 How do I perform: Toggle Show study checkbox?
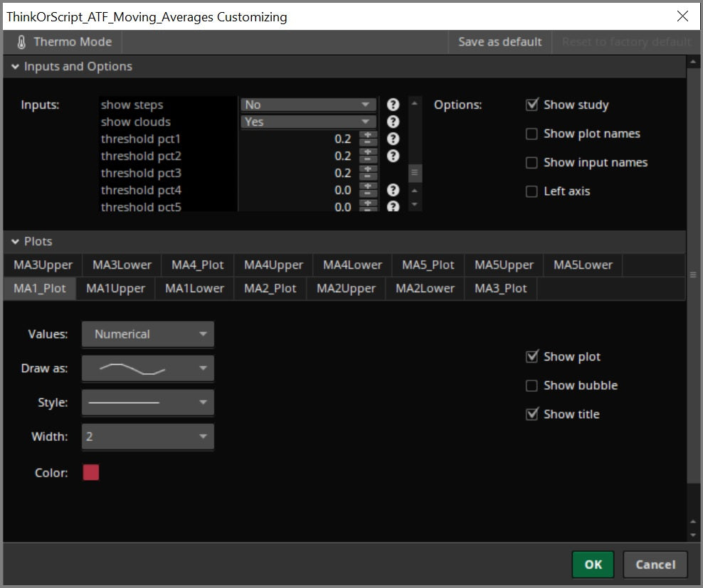[x=532, y=105]
